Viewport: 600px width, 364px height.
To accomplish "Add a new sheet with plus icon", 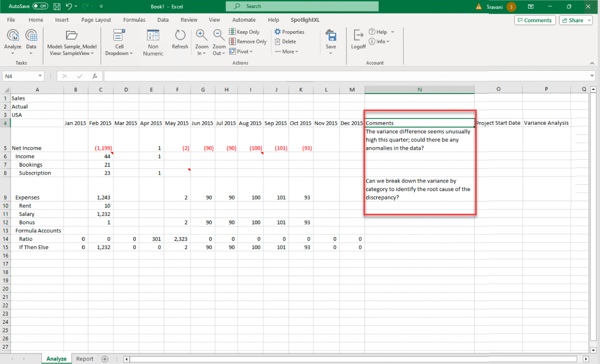I will (105, 359).
